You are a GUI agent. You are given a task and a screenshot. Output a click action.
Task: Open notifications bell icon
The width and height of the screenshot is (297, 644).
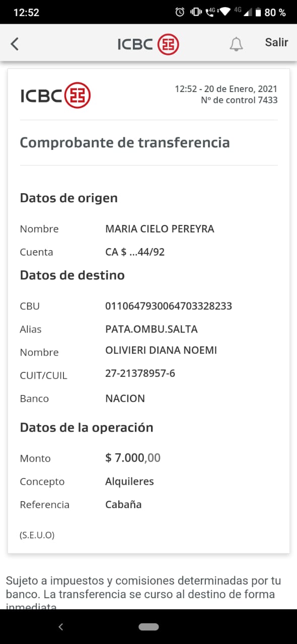pyautogui.click(x=236, y=44)
